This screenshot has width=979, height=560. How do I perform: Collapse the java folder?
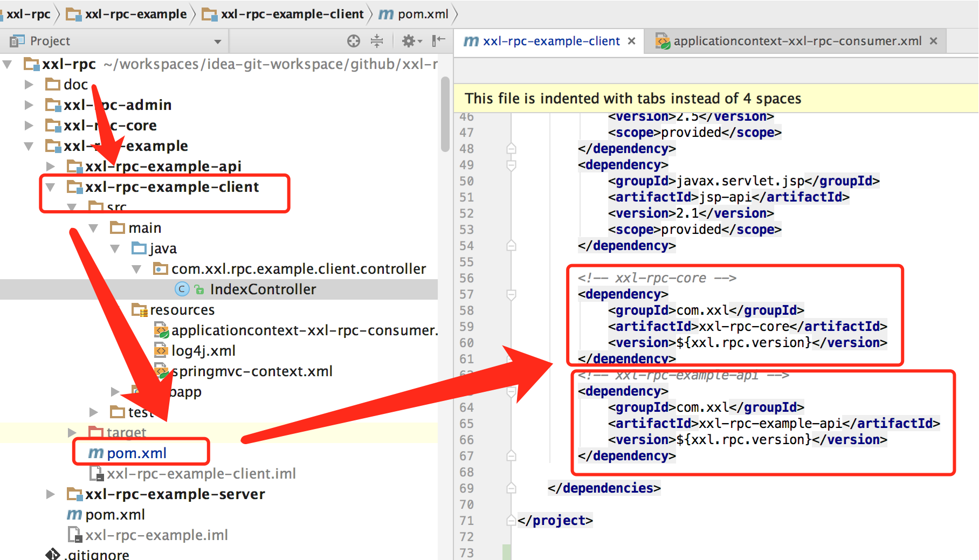tap(115, 248)
